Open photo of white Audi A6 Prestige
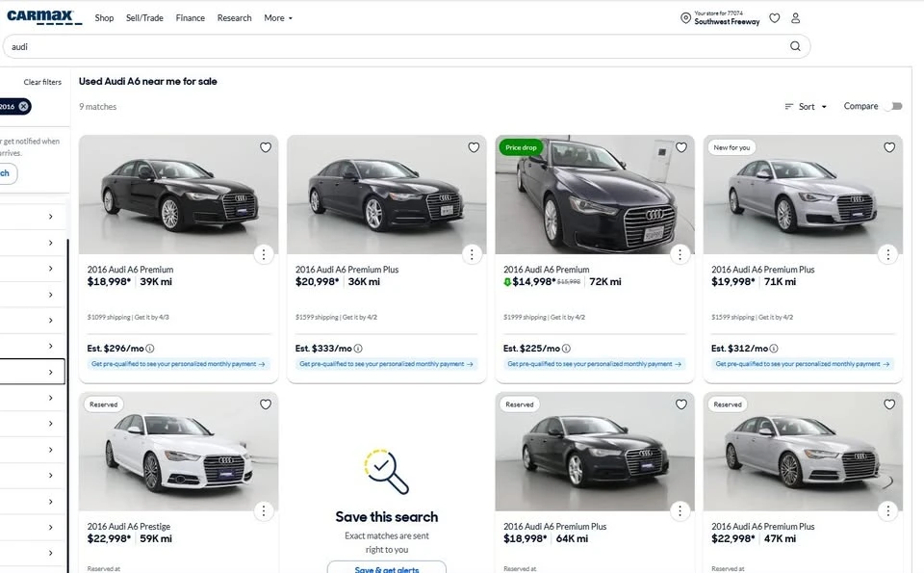The width and height of the screenshot is (924, 573). pyautogui.click(x=179, y=452)
